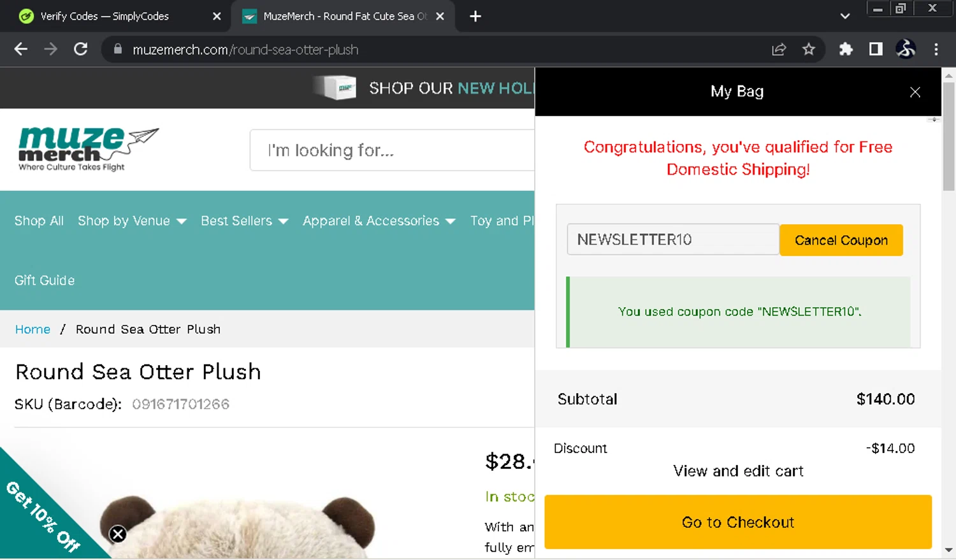Switch to the MuzeMerch tab
This screenshot has width=956, height=560.
pos(344,16)
